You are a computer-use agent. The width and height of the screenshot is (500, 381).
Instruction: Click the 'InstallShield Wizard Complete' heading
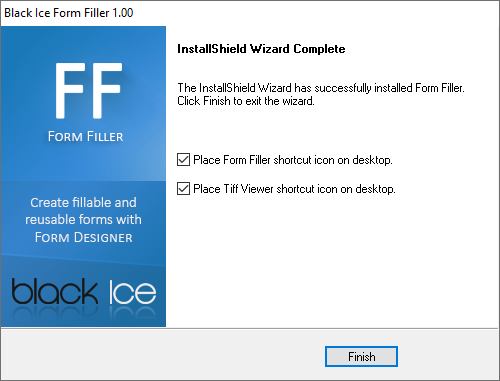click(261, 49)
